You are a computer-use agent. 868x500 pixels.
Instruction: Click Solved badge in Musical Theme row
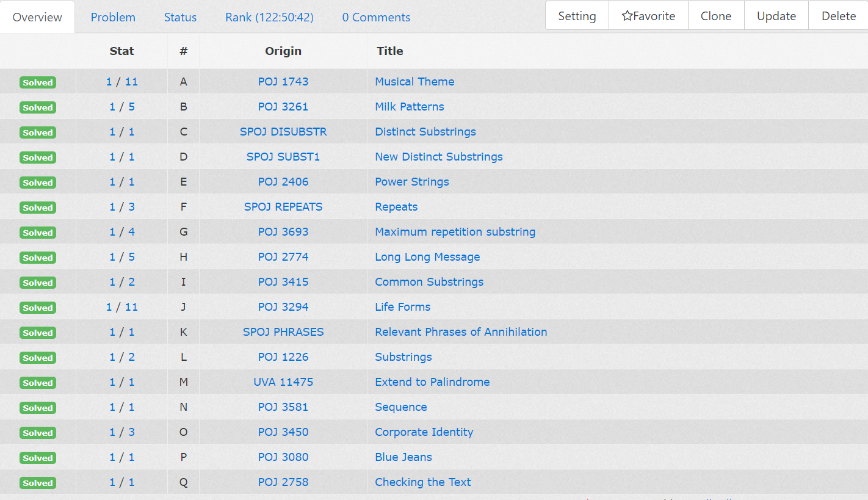pyautogui.click(x=38, y=82)
